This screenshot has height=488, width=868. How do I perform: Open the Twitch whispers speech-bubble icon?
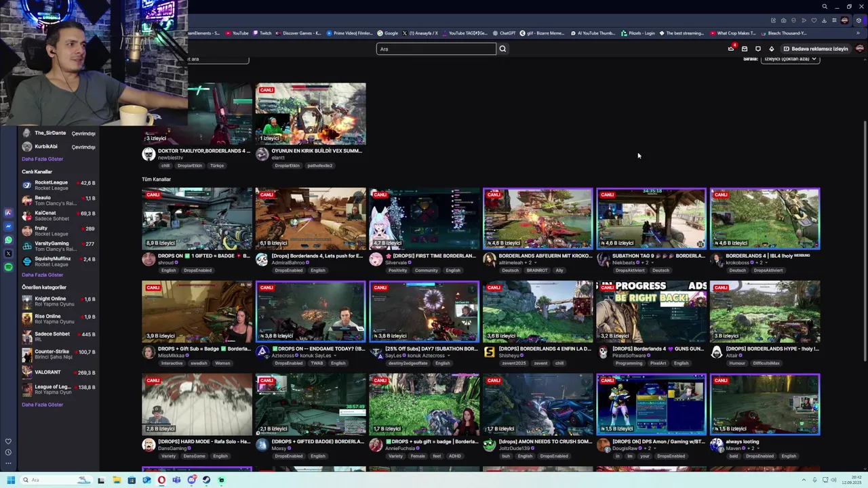coord(757,49)
